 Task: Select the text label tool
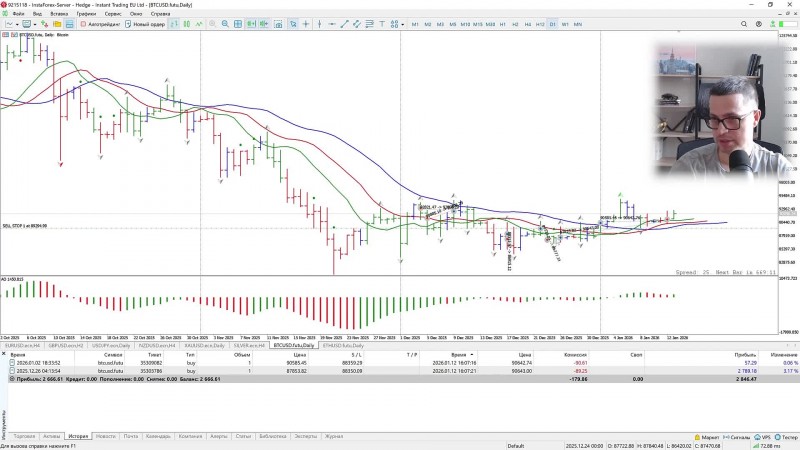382,24
